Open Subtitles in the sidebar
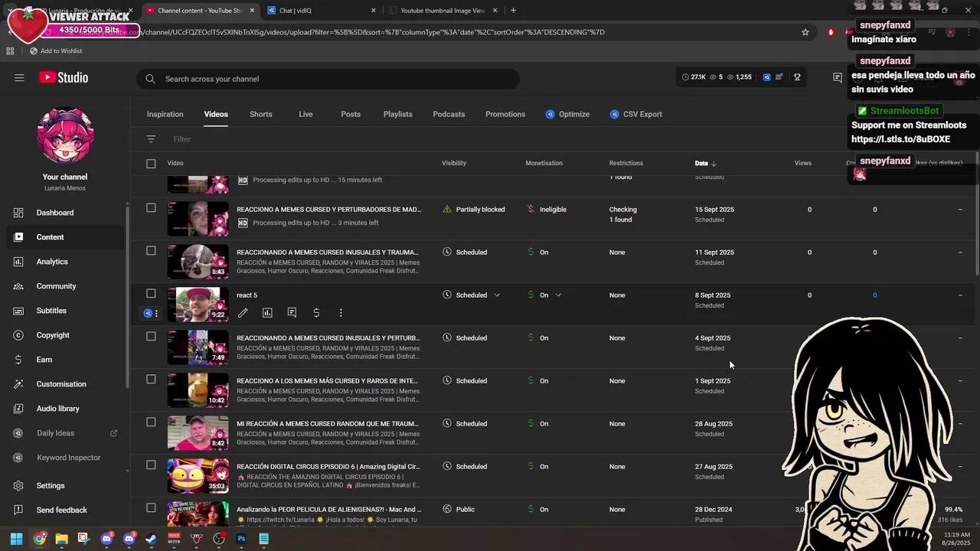This screenshot has width=980, height=551. click(x=67, y=311)
